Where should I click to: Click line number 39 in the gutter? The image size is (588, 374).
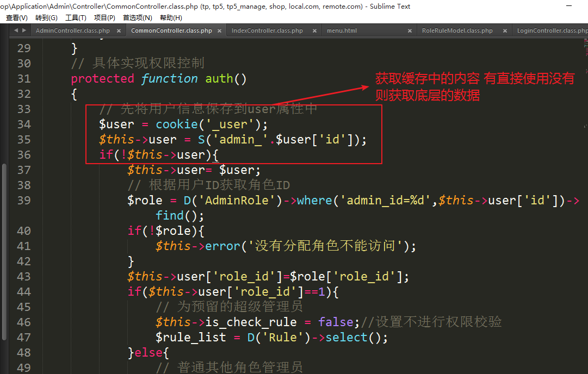coord(24,201)
